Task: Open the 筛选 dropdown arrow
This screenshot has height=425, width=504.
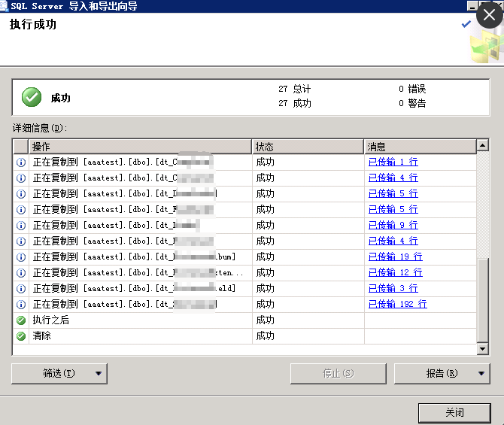Action: coord(99,373)
